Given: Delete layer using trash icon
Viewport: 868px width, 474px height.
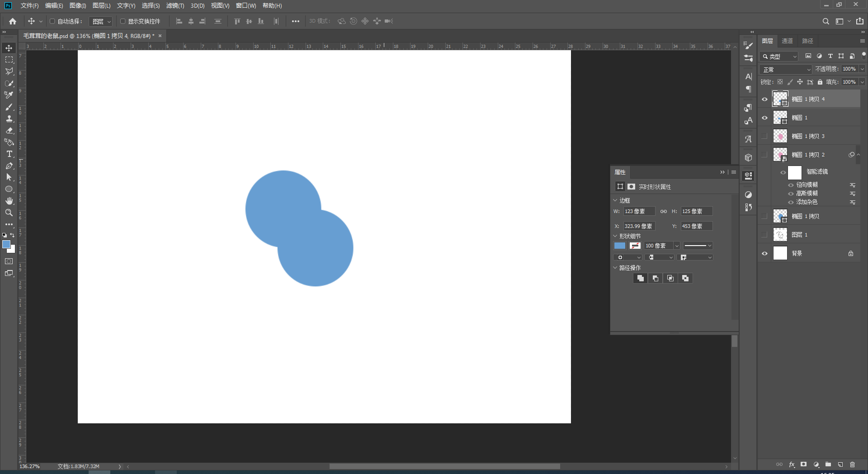Looking at the screenshot, I should pos(852,465).
